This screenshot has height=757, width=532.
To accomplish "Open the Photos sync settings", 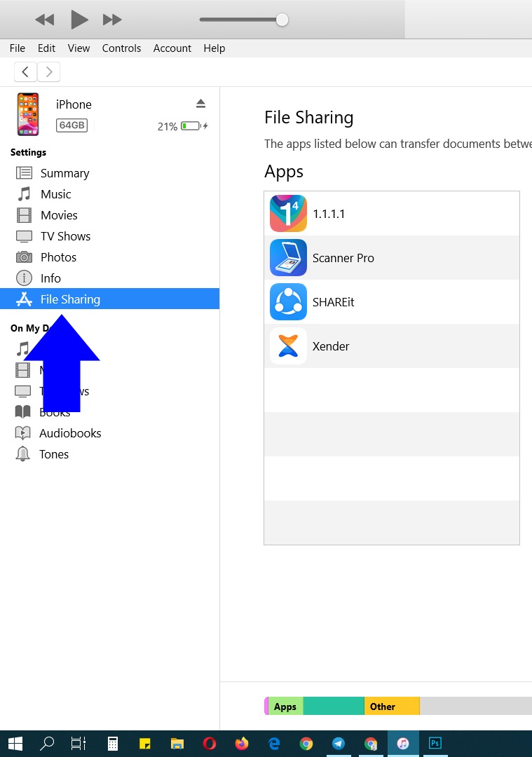I will (x=109, y=257).
